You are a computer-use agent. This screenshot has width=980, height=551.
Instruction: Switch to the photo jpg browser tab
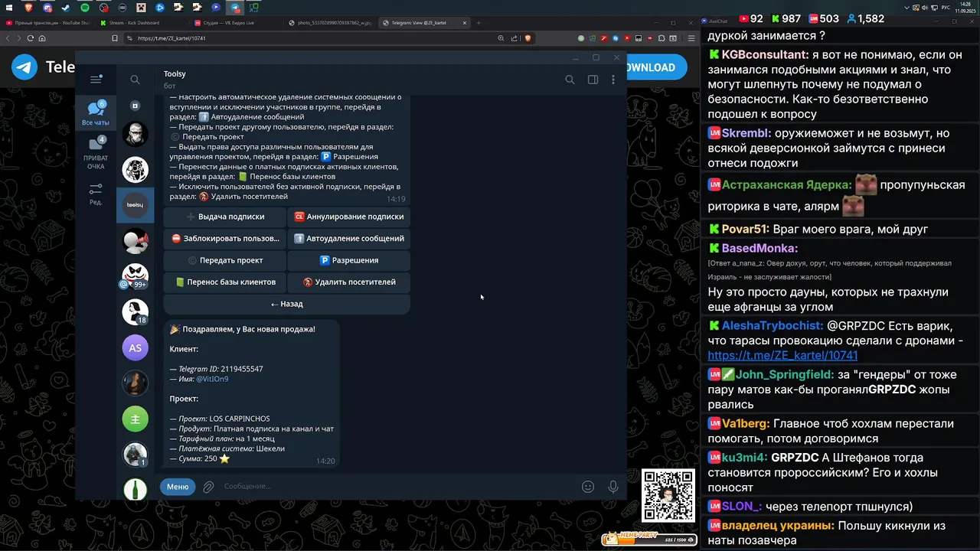pyautogui.click(x=331, y=23)
